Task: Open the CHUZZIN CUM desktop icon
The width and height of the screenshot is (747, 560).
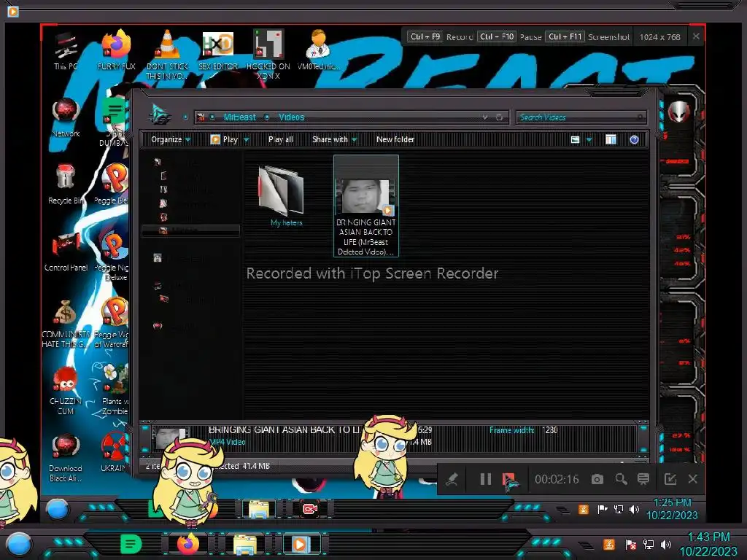Action: tap(66, 391)
